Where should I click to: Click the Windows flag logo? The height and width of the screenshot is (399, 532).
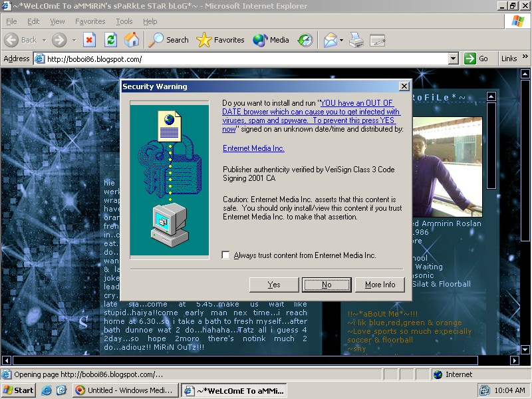(x=518, y=21)
